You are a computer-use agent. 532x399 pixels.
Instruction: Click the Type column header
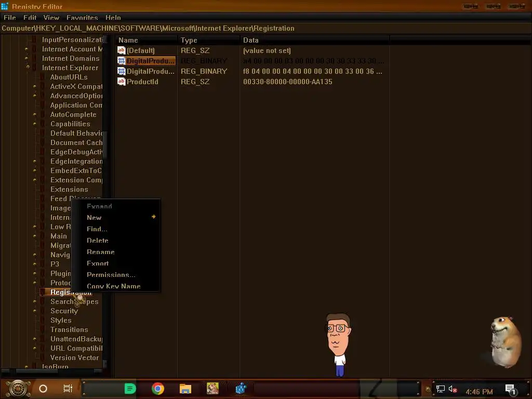(209, 40)
